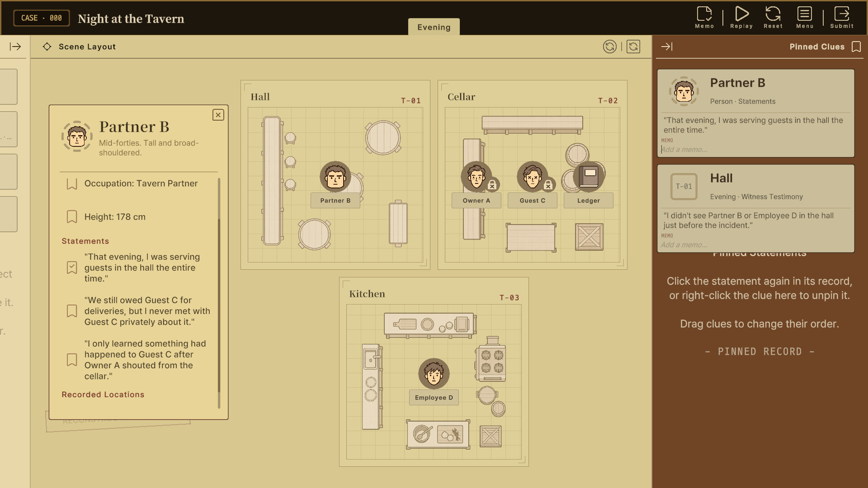Click Partner B avatar in detail card
Image resolution: width=868 pixels, height=488 pixels.
point(77,136)
